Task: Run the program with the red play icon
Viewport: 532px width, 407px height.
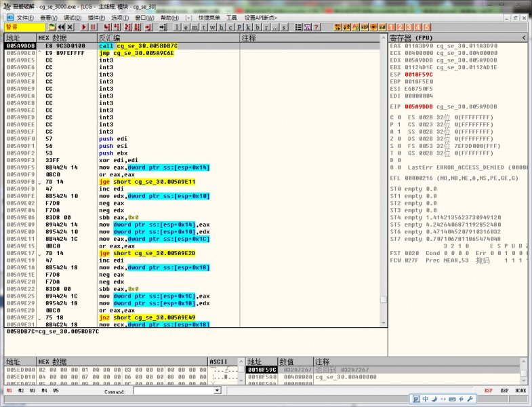Action: [84, 27]
